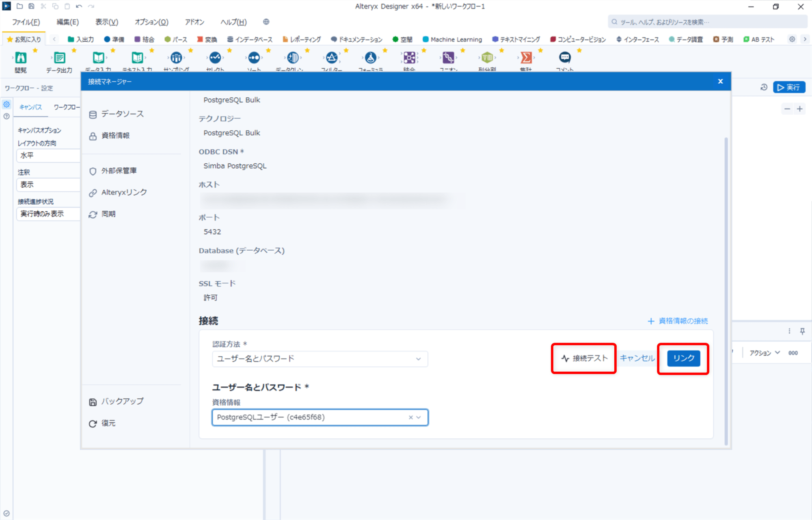Click the blue リンク button
812x520 pixels.
684,358
